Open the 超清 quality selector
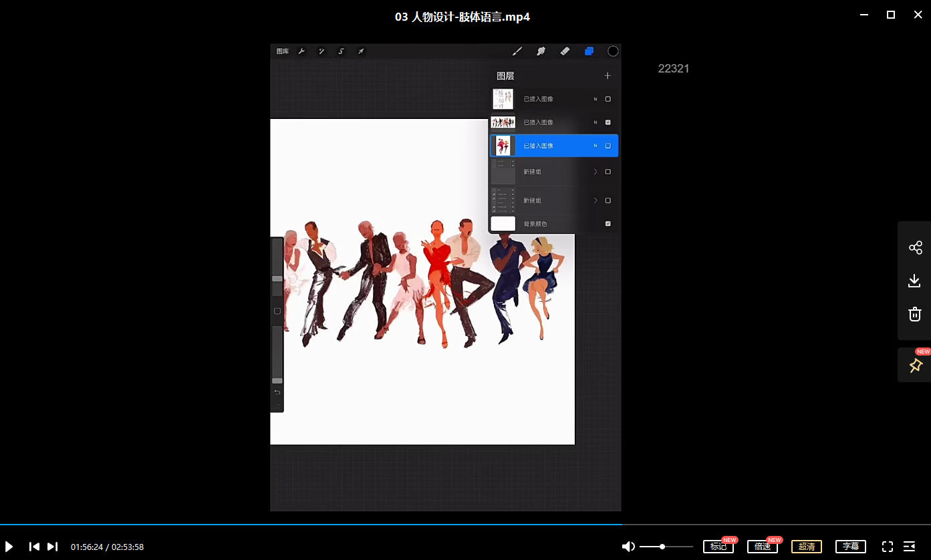Screen dimensions: 931x560 click(x=806, y=547)
